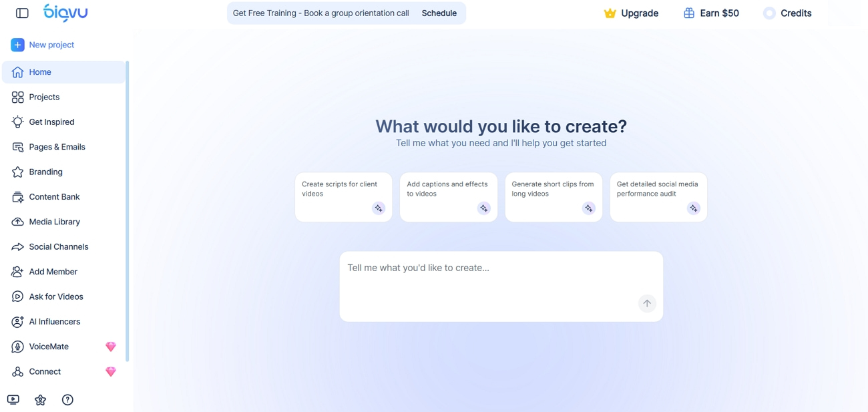Open Pages & Emails
Screen dimensions: 868x412
point(63,147)
